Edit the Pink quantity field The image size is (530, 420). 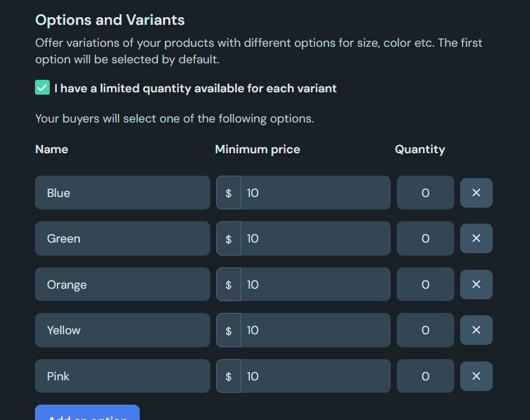425,376
